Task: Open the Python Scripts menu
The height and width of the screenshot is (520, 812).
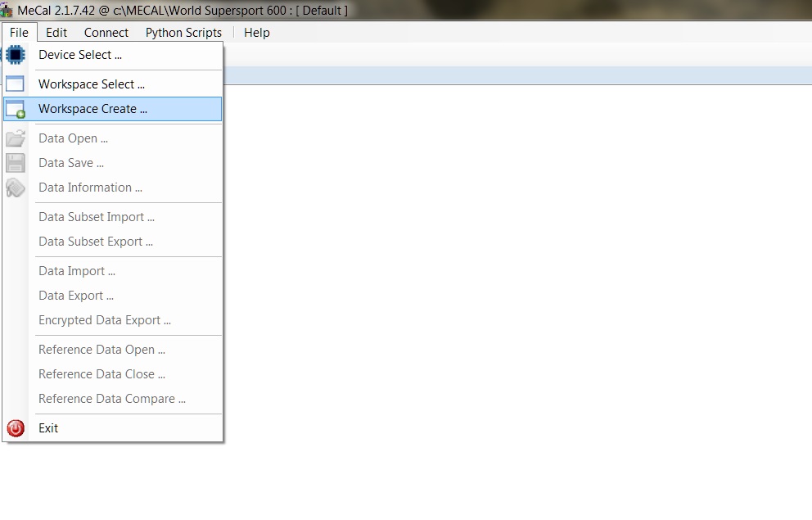Action: (x=183, y=33)
